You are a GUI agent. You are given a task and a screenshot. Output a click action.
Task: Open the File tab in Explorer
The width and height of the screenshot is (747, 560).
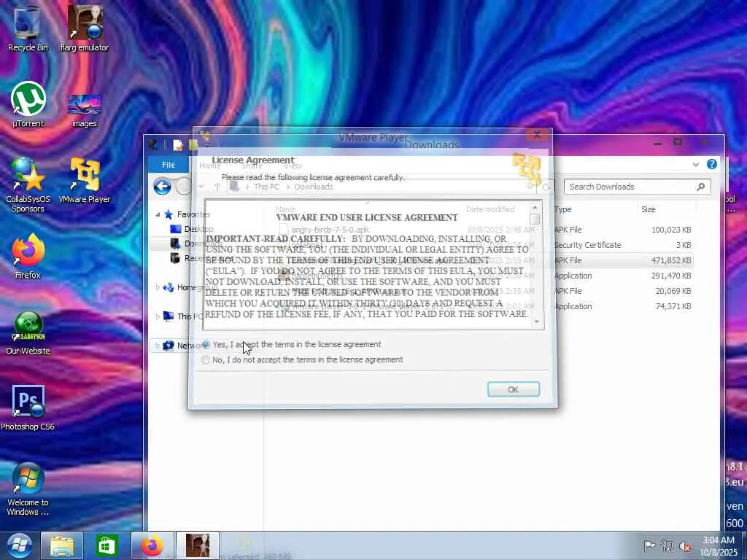point(169,165)
